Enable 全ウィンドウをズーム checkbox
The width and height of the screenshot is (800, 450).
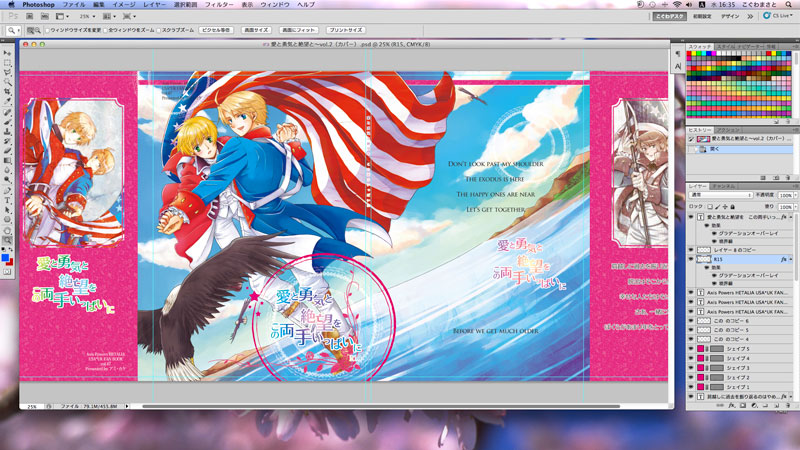(106, 30)
